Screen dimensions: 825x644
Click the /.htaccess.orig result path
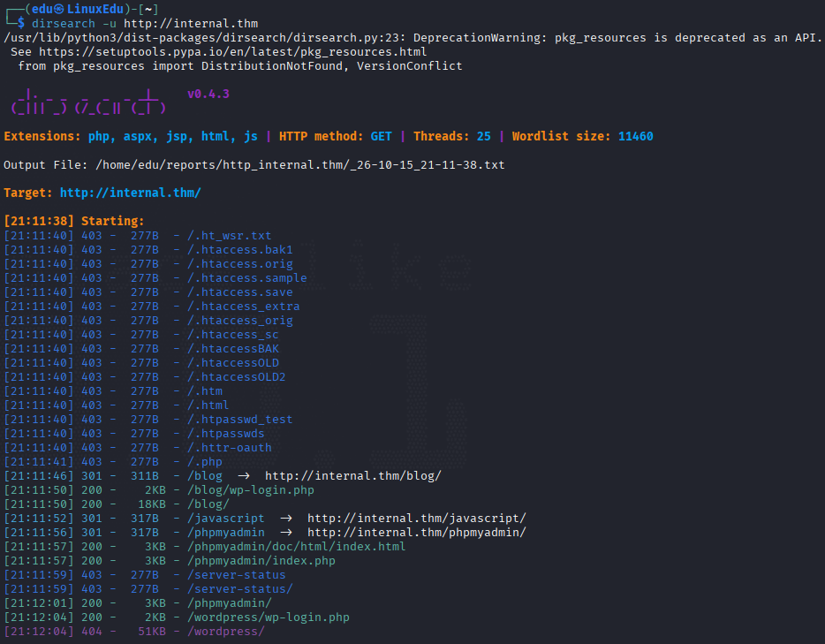[x=240, y=264]
